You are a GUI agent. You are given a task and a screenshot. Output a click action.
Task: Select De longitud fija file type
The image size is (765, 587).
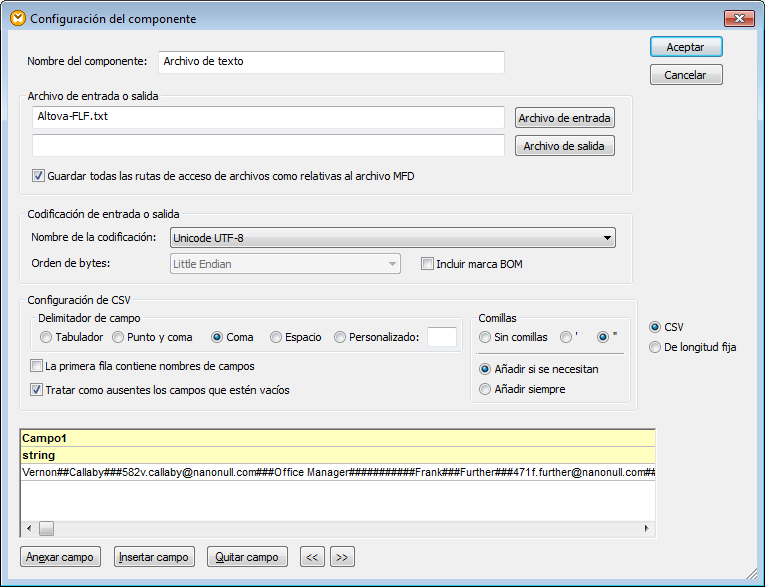[x=655, y=347]
